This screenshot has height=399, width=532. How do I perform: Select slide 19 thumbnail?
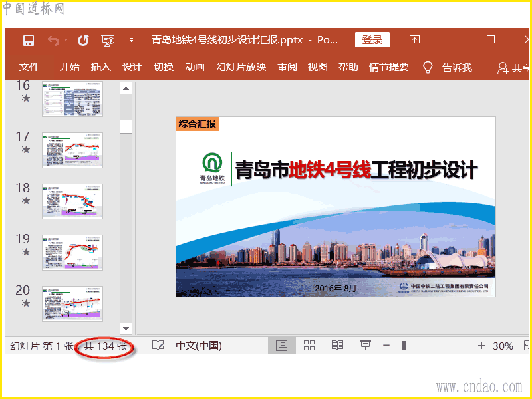pyautogui.click(x=72, y=253)
